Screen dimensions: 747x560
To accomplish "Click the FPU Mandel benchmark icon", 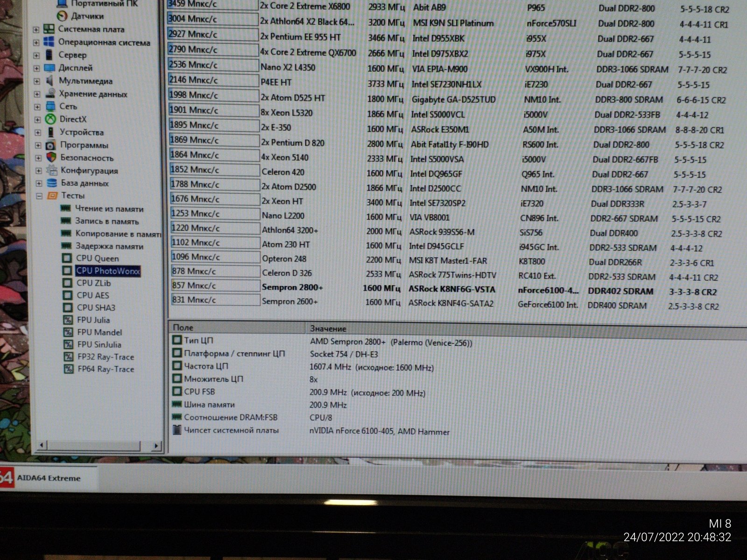I will [69, 332].
